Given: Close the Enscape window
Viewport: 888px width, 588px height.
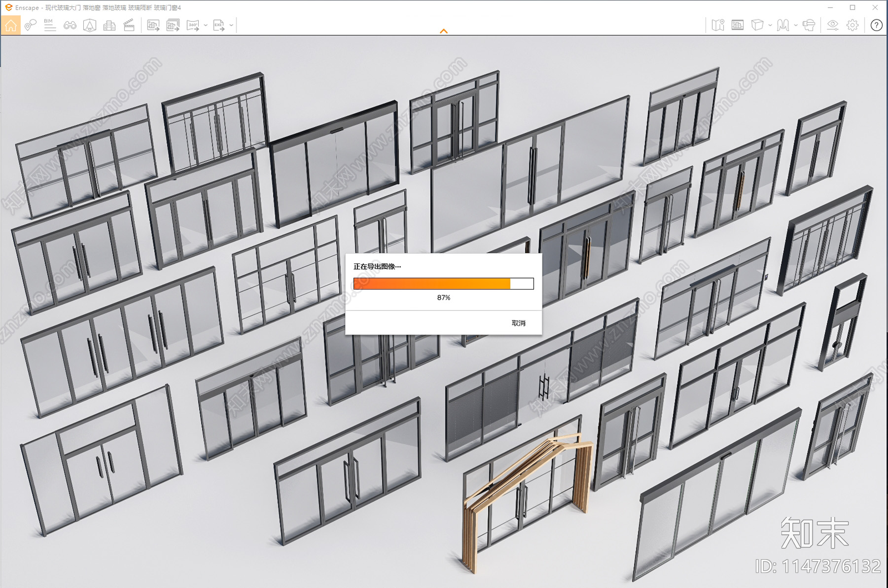Looking at the screenshot, I should point(875,7).
